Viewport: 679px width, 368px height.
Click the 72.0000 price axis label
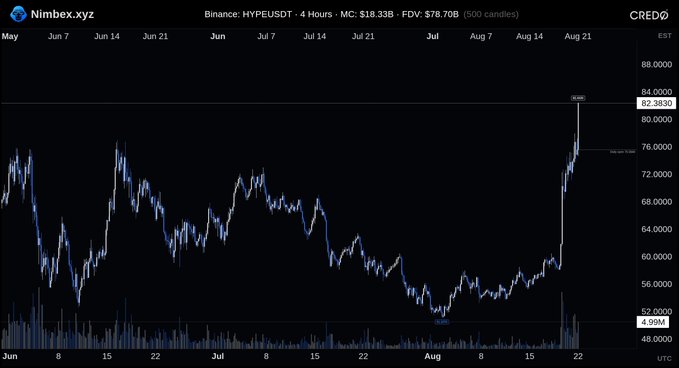point(656,174)
